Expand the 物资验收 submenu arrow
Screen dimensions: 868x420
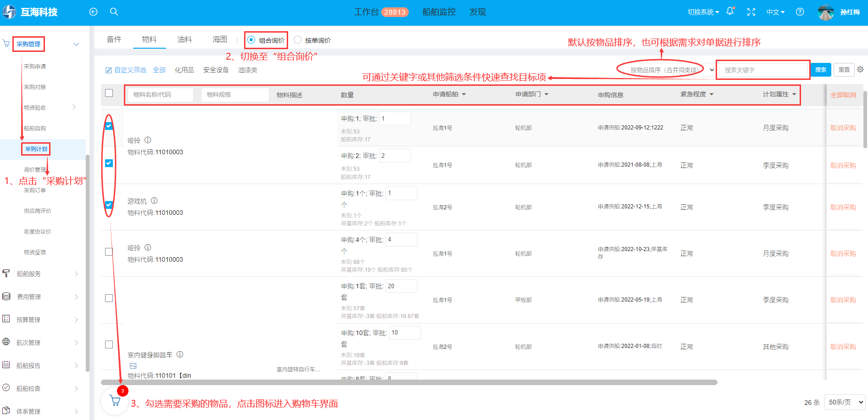(74, 107)
